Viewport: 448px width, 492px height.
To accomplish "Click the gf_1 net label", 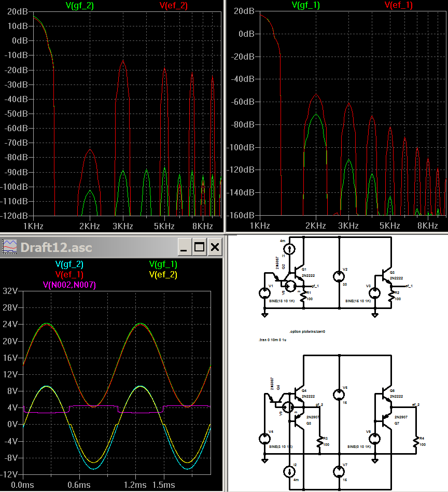I will point(315,286).
